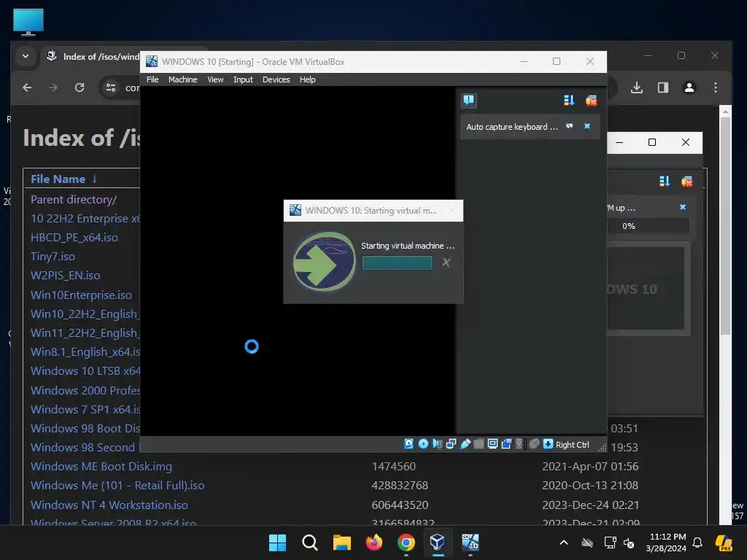The width and height of the screenshot is (747, 560).
Task: Click the virtualization features (V) status icon
Action: (x=519, y=444)
